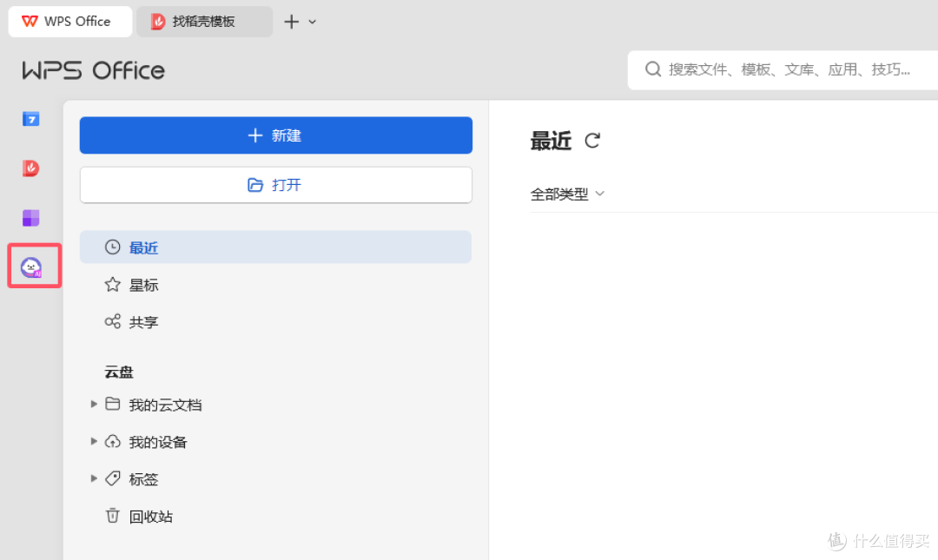Open the purple apps sidebar icon
Screen dimensions: 938x560
(31, 218)
